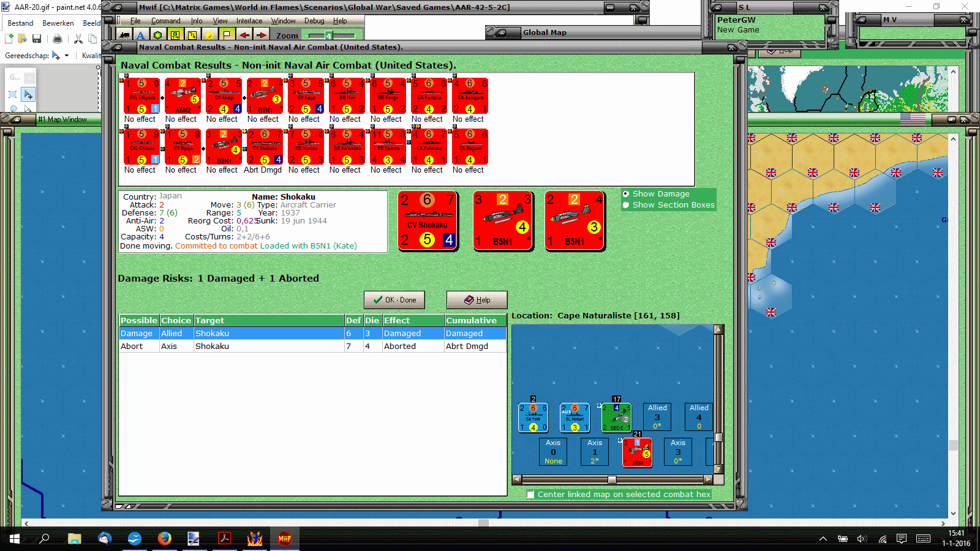Image resolution: width=980 pixels, height=551 pixels.
Task: Click the Target column header
Action: 269,320
